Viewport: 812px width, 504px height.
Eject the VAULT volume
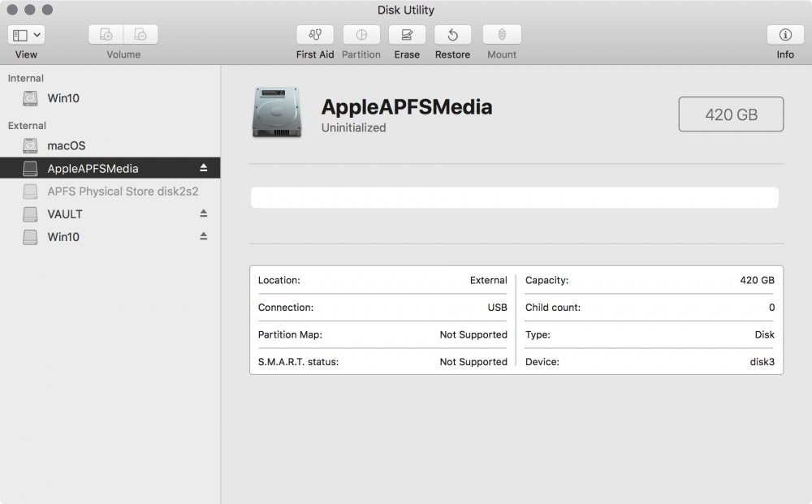(204, 213)
